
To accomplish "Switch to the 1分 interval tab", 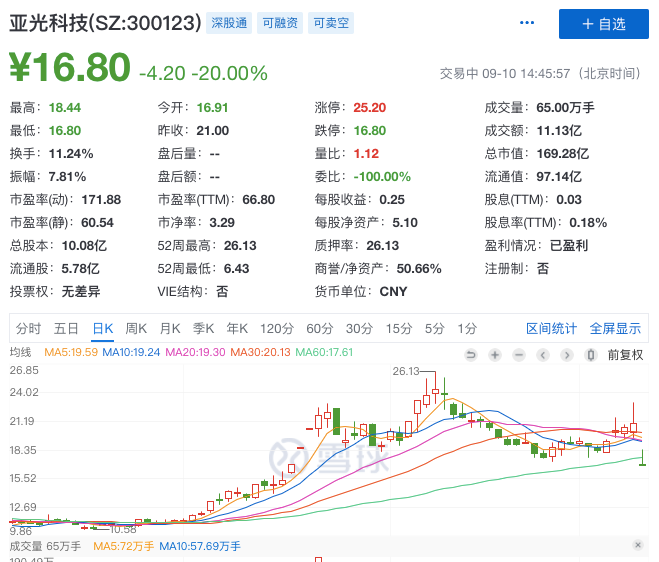I will pyautogui.click(x=467, y=328).
